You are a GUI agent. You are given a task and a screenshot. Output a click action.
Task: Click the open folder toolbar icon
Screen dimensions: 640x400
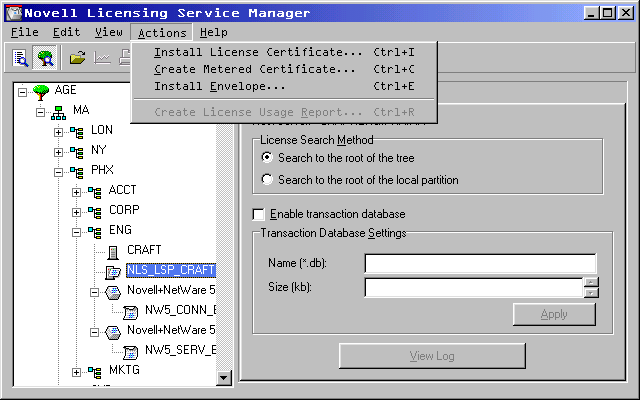point(77,58)
